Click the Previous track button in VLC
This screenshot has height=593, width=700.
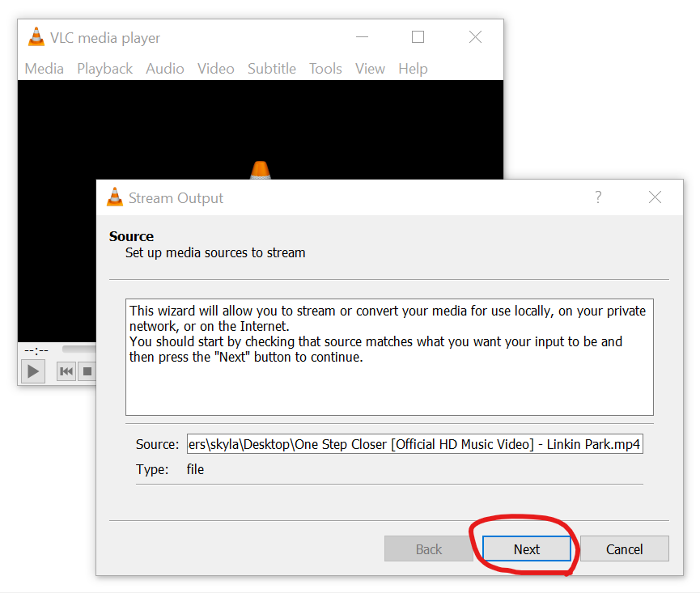click(x=66, y=371)
